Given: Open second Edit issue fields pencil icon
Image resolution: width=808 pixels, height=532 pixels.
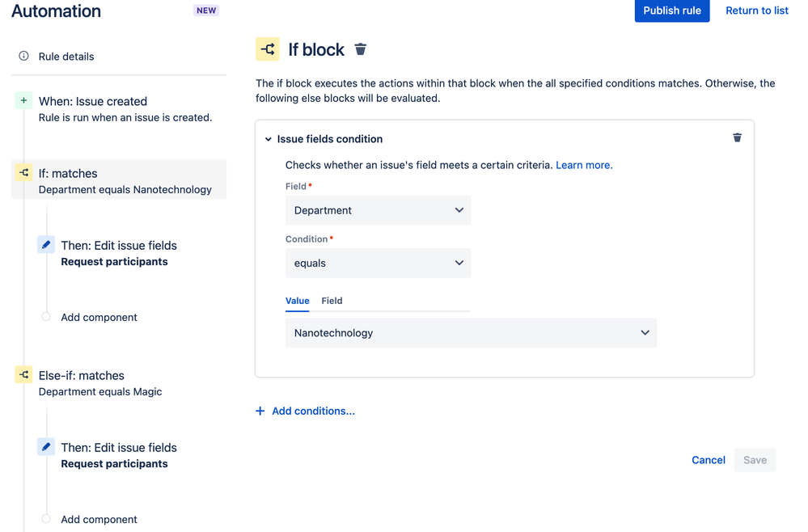Looking at the screenshot, I should (x=46, y=447).
